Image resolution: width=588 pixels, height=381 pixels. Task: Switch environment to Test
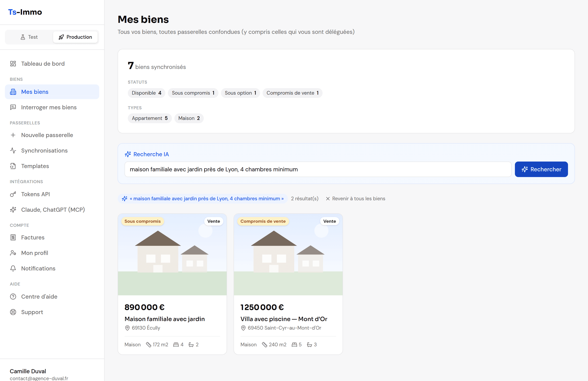tap(29, 37)
